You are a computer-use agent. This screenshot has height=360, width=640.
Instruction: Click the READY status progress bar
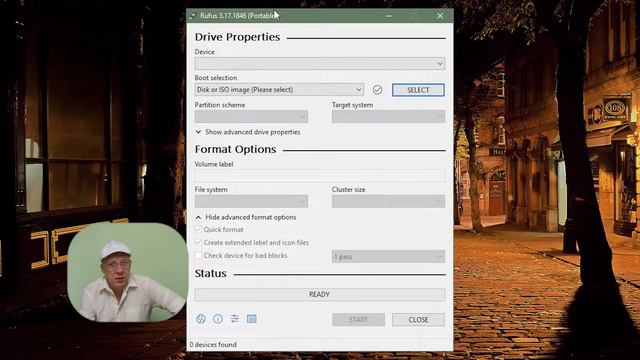[x=320, y=294]
